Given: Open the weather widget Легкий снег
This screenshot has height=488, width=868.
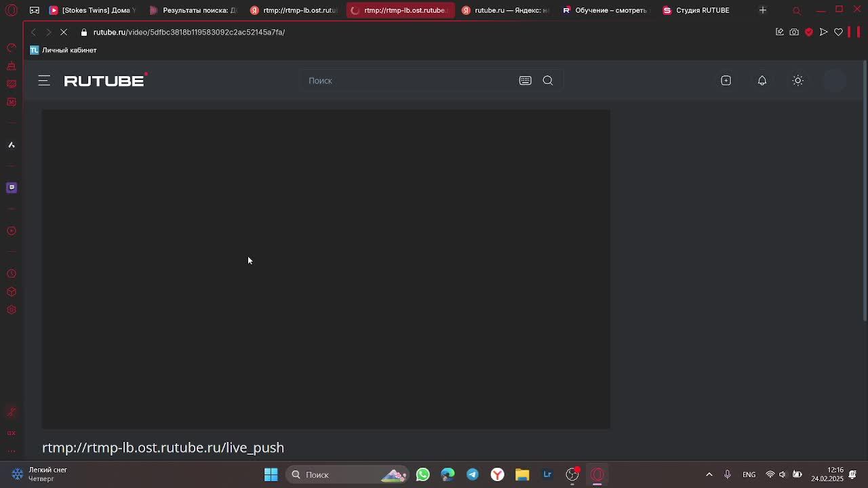Looking at the screenshot, I should click(41, 474).
